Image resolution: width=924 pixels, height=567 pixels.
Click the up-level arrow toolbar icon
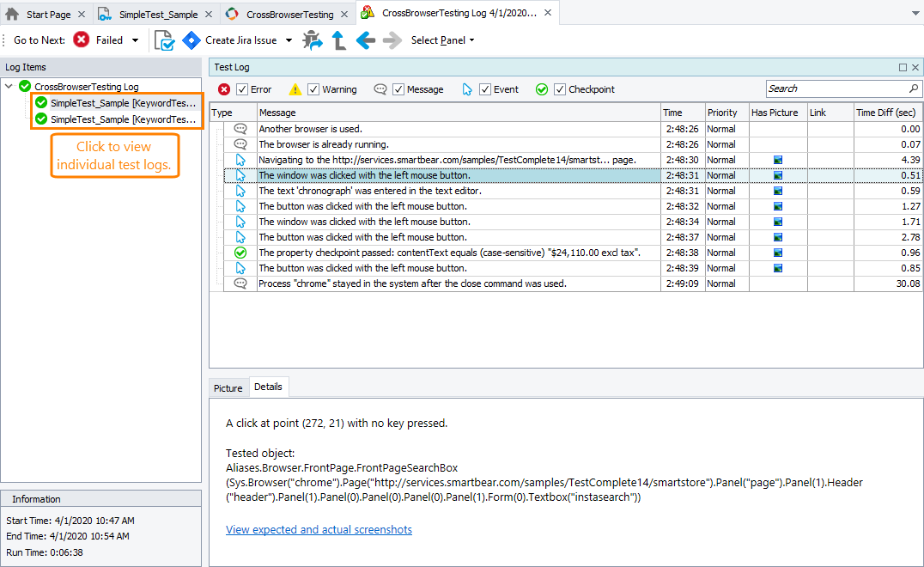tap(339, 40)
